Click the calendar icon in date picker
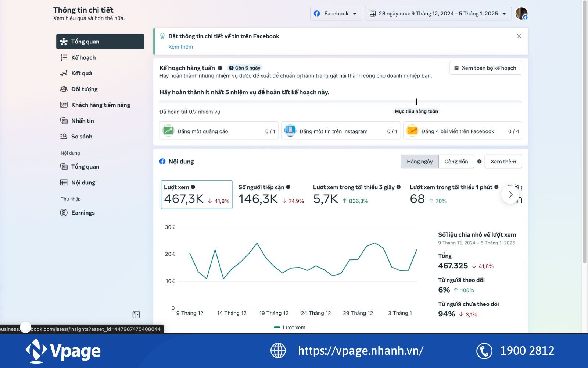The image size is (588, 368). [x=373, y=14]
